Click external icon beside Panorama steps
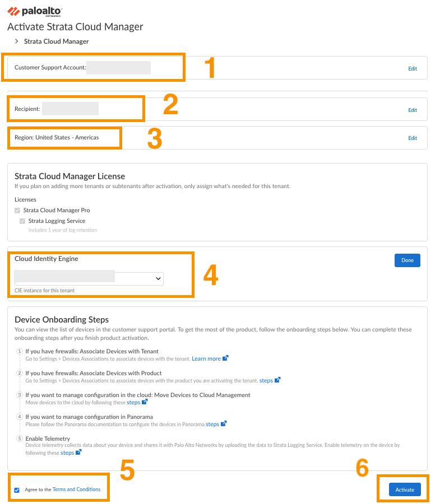440x504 pixels. coord(224,424)
